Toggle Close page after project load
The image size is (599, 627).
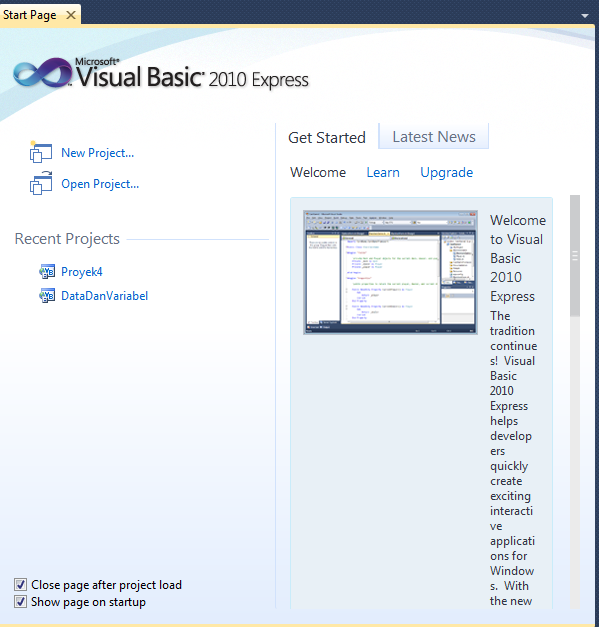tap(20, 584)
